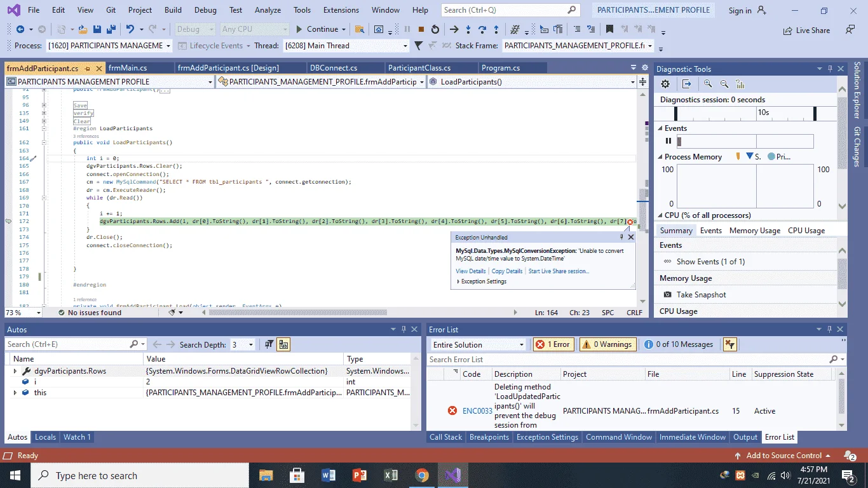Switch to the Locals tab
Viewport: 868px width, 488px height.
[x=45, y=437]
